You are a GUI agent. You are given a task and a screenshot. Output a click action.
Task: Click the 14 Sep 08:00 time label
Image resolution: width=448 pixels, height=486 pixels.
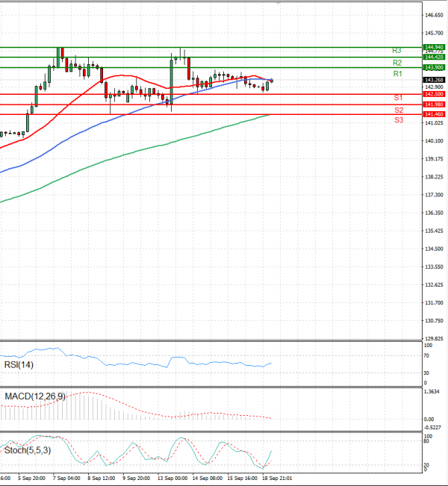pos(208,479)
